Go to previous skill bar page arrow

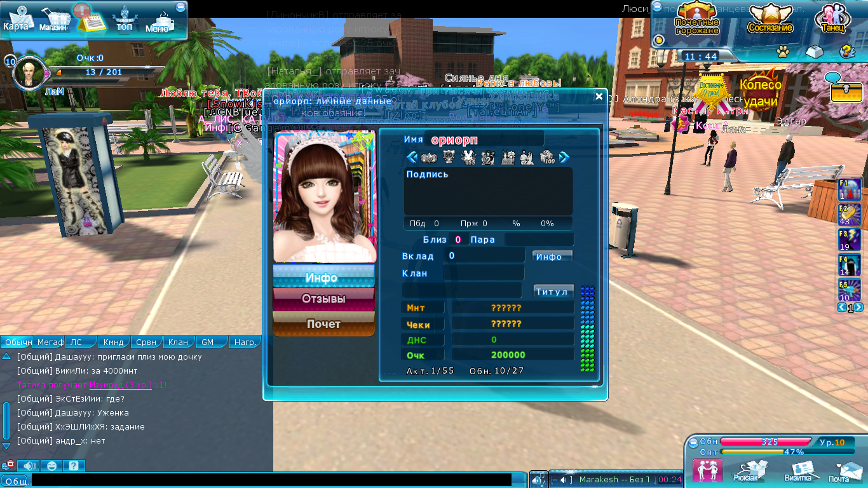(x=842, y=308)
